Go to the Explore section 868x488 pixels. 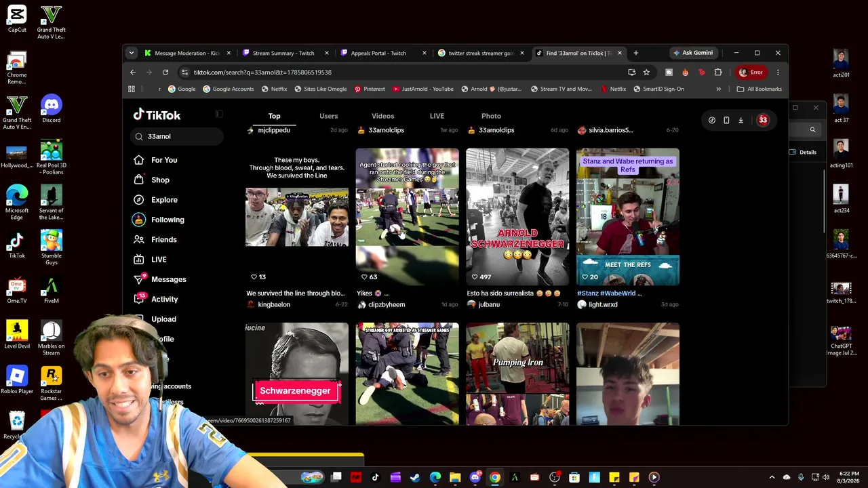point(164,200)
